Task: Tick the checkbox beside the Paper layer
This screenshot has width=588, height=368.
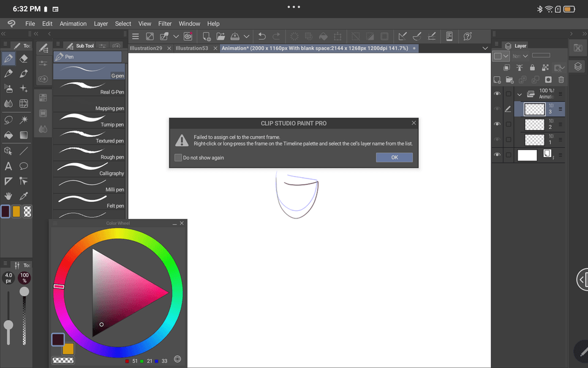Action: tap(508, 155)
